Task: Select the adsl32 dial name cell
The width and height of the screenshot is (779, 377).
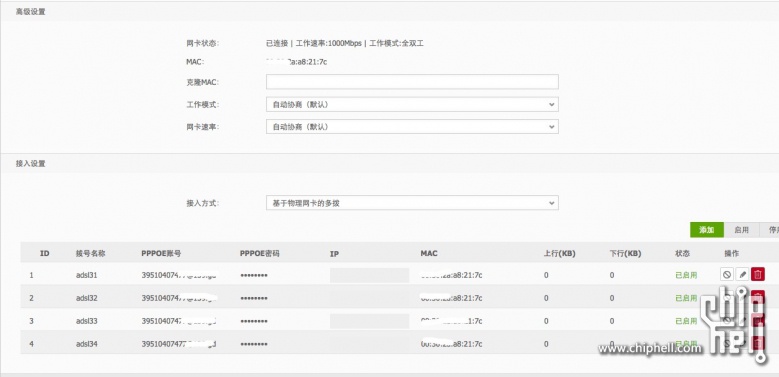Action: (86, 298)
